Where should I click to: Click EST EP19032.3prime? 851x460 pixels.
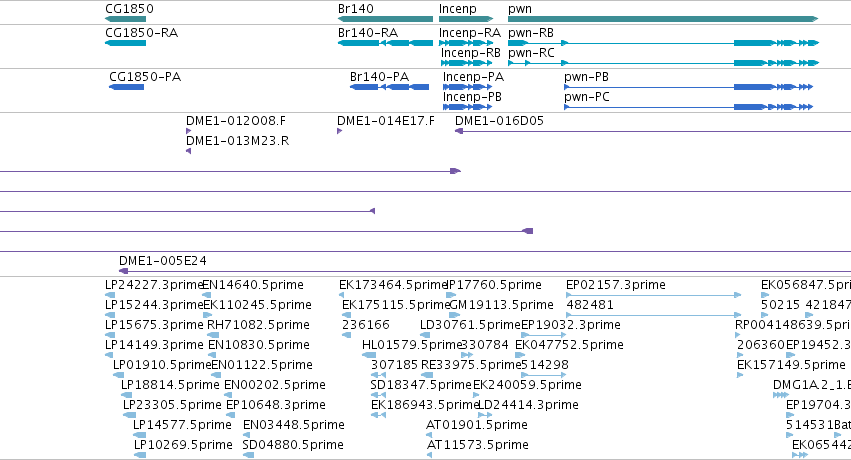[571, 325]
